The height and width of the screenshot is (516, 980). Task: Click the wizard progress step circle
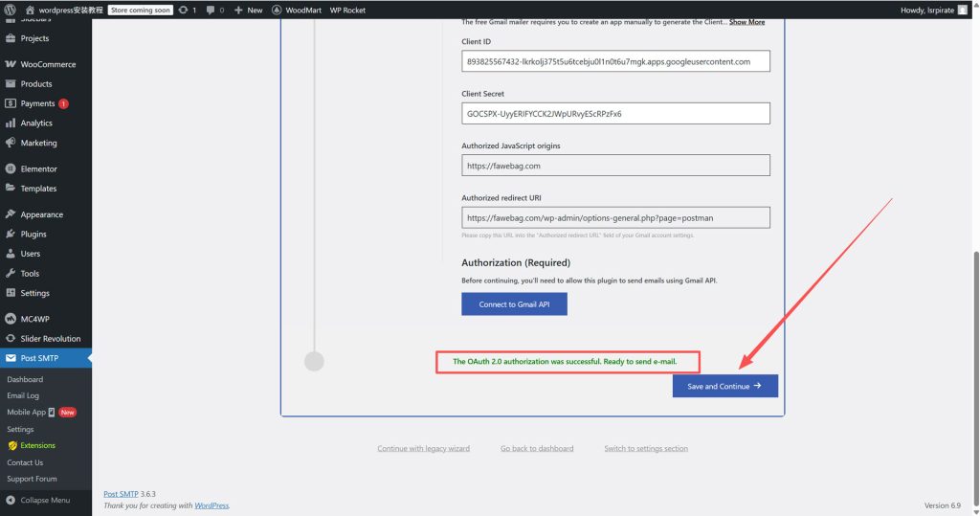pos(314,361)
